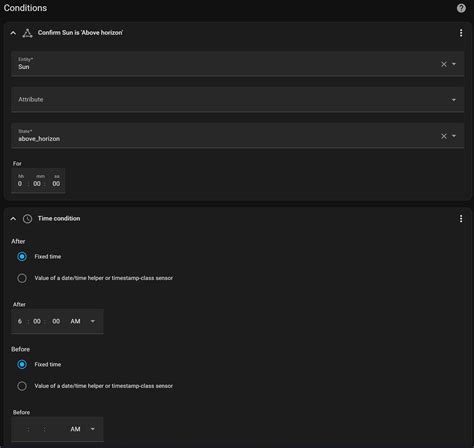
Task: Open the Conditions help icon
Action: (x=461, y=8)
